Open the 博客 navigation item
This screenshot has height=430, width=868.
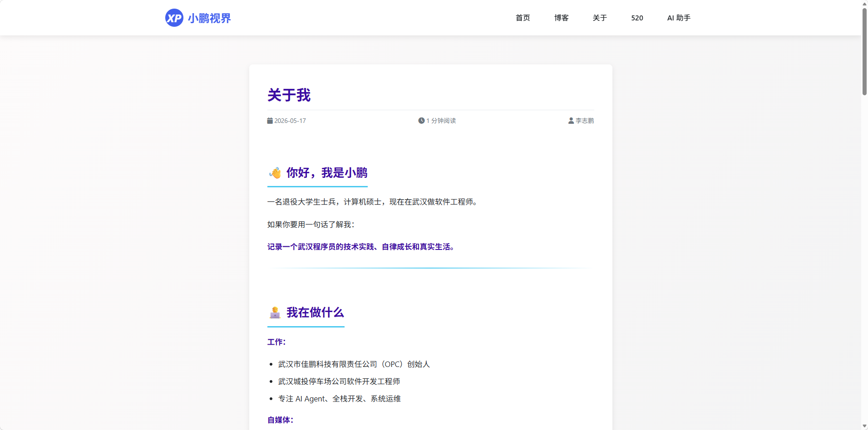point(561,18)
